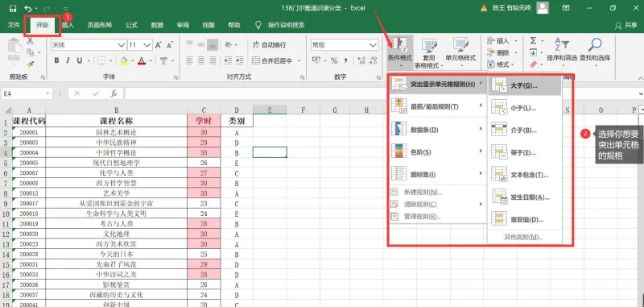This screenshot has height=307, width=644.
Task: Click the Paste clipboard icon
Action: point(14,46)
